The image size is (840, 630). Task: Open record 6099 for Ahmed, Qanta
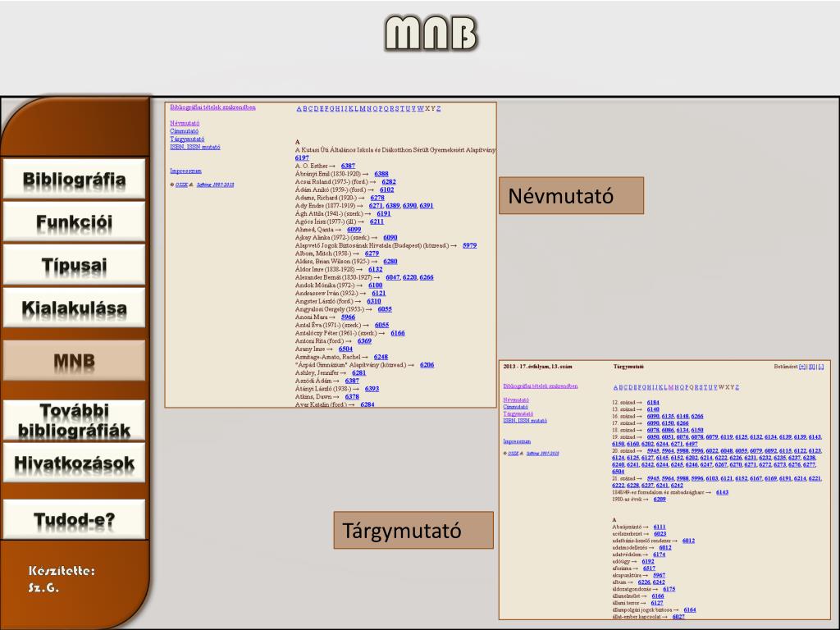[x=354, y=230]
